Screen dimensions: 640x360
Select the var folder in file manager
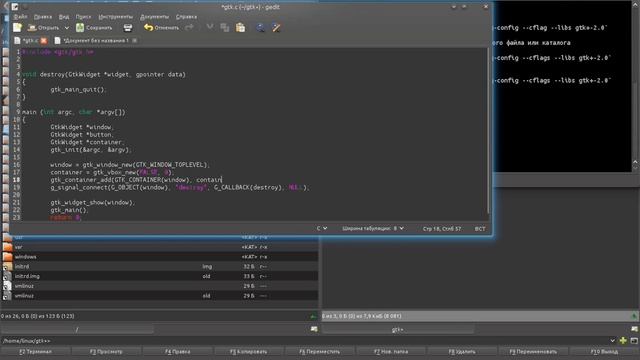click(x=159, y=247)
